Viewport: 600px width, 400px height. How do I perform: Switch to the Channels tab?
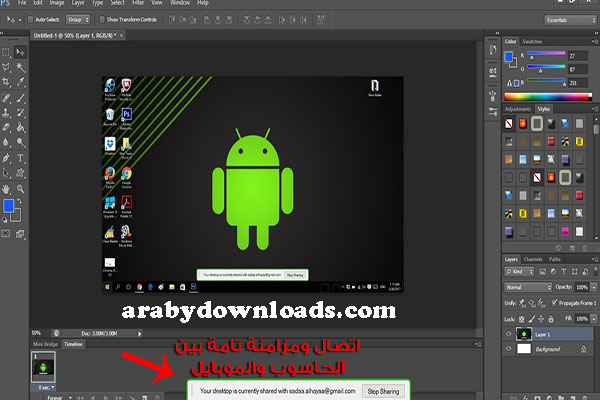pos(533,259)
